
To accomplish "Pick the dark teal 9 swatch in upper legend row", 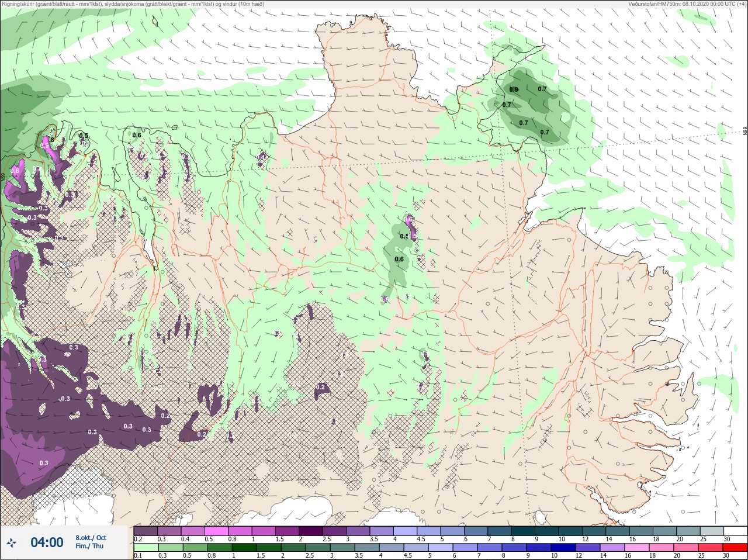I will point(547,531).
